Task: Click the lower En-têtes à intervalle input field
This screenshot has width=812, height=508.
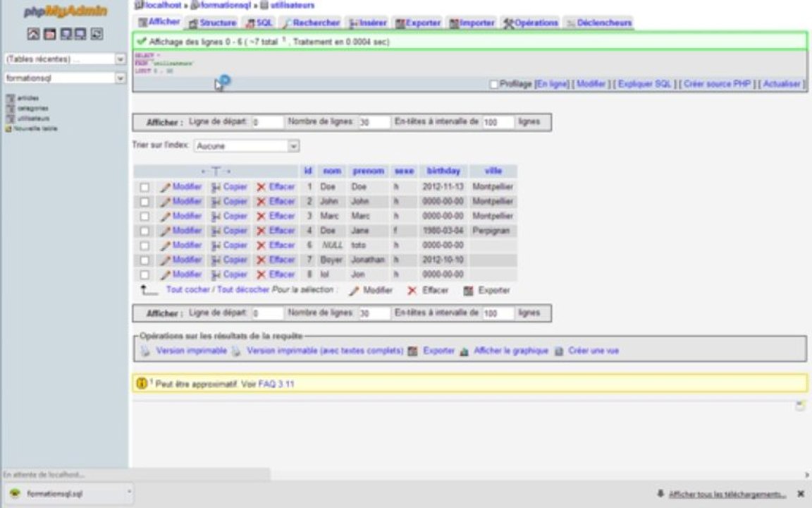Action: (x=498, y=313)
